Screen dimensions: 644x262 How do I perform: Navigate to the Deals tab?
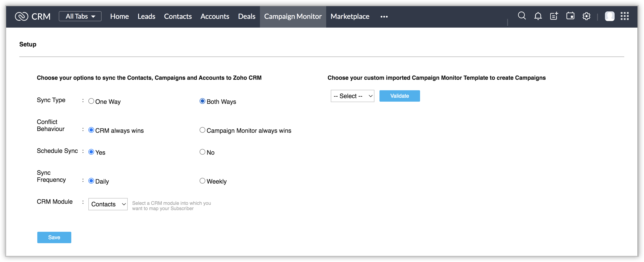(x=246, y=16)
